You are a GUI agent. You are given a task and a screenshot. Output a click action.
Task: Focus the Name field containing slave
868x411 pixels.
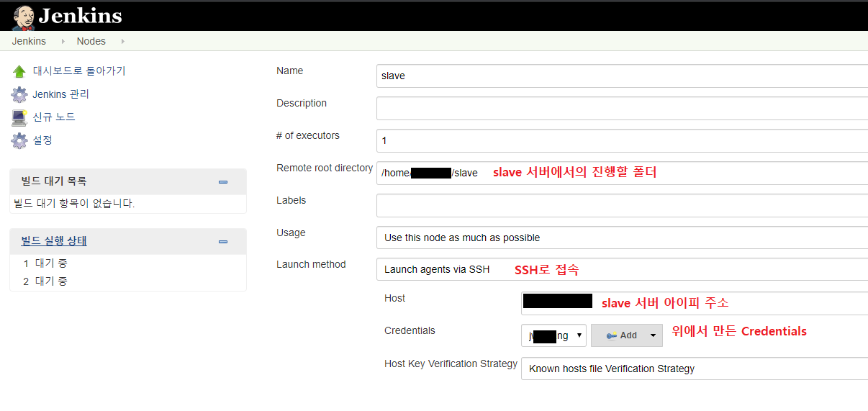[x=622, y=76]
